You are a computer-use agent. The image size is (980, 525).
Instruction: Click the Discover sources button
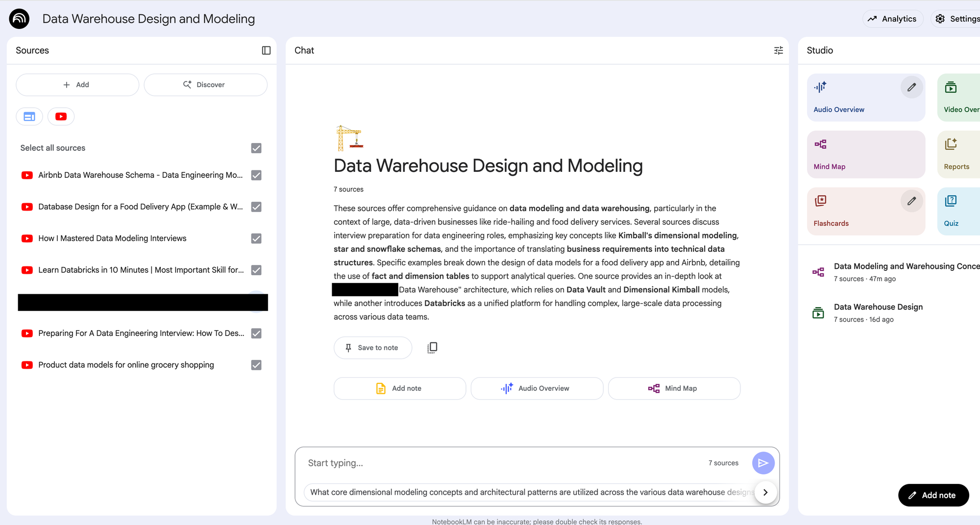click(205, 85)
